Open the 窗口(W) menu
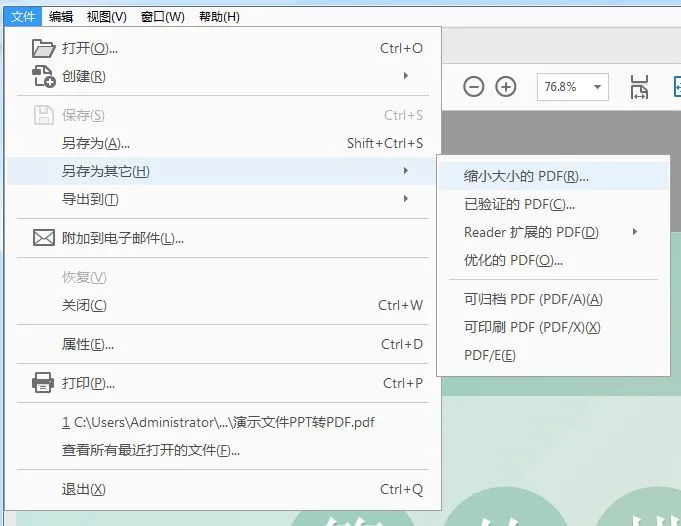 tap(163, 17)
